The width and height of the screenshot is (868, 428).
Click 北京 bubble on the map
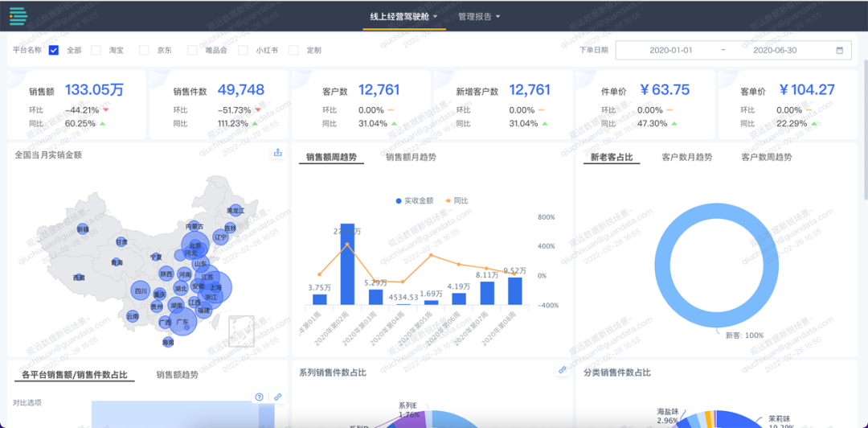(195, 245)
